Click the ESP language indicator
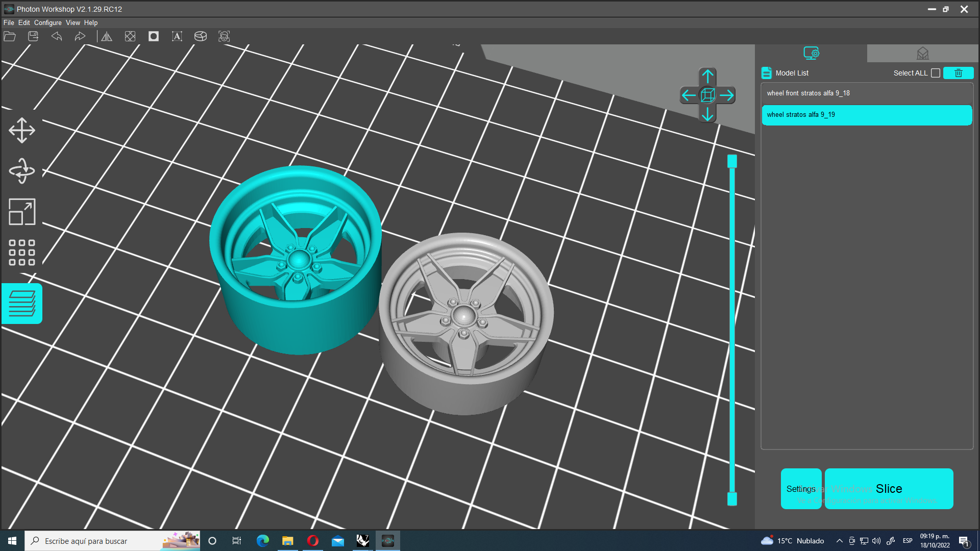Image resolution: width=980 pixels, height=551 pixels. click(908, 541)
